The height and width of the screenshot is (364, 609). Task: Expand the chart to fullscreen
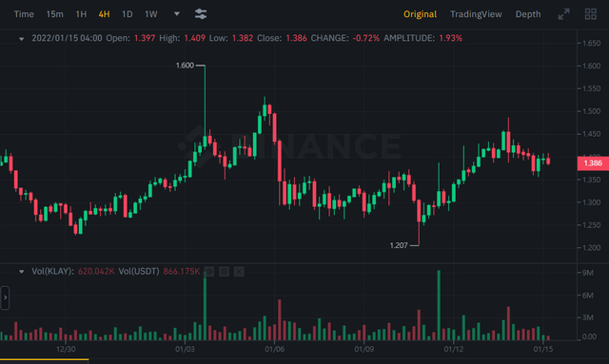pos(563,14)
